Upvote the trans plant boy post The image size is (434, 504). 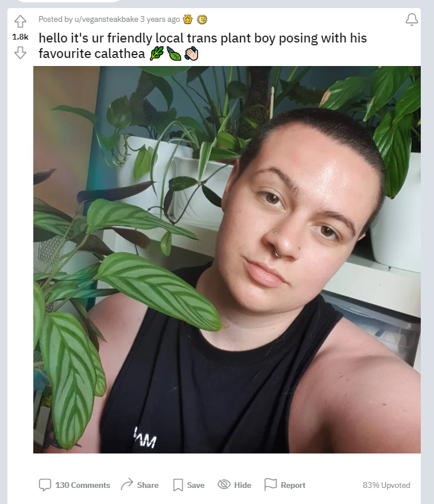tap(20, 21)
